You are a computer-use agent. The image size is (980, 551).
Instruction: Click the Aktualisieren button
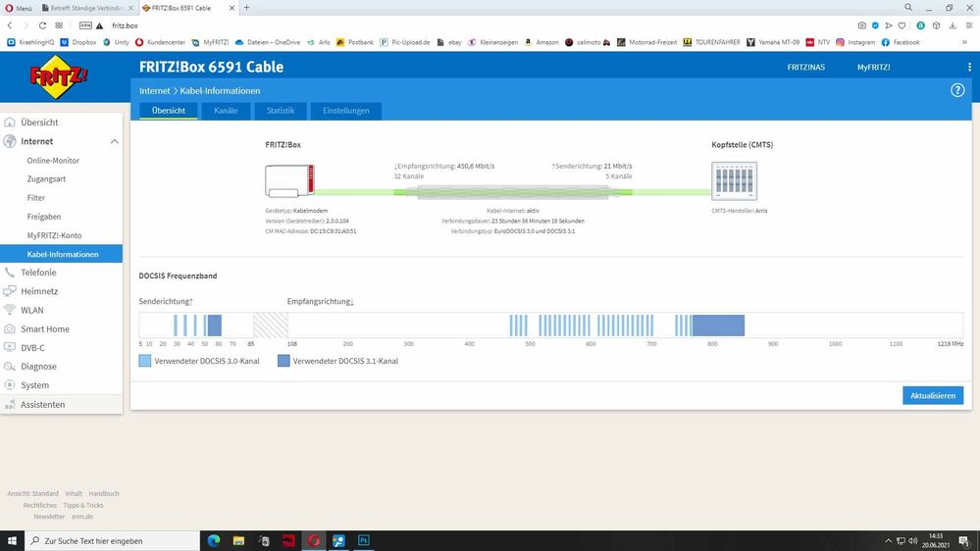[933, 395]
